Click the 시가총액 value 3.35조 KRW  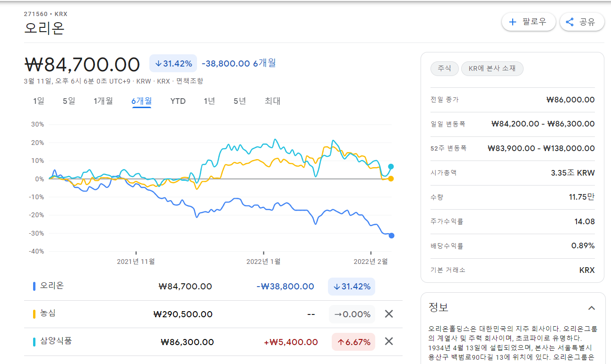click(x=573, y=173)
